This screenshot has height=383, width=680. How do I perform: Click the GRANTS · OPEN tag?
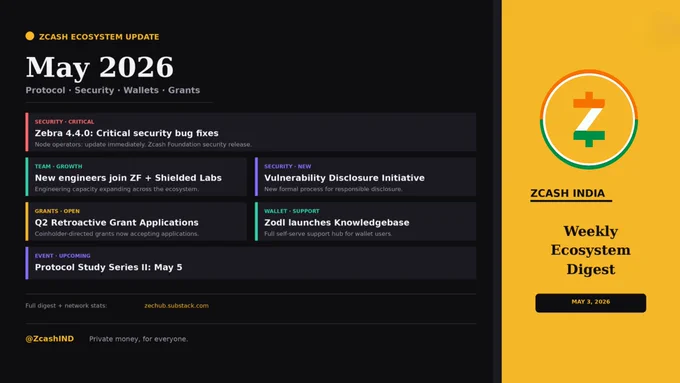point(57,211)
